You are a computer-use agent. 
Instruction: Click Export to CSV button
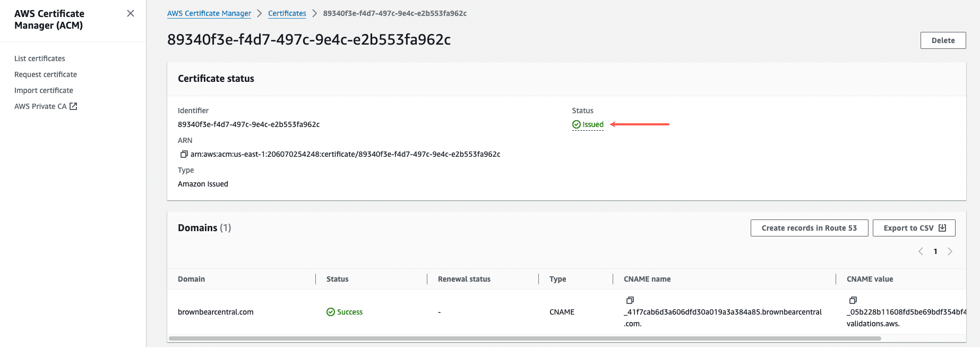click(x=914, y=228)
